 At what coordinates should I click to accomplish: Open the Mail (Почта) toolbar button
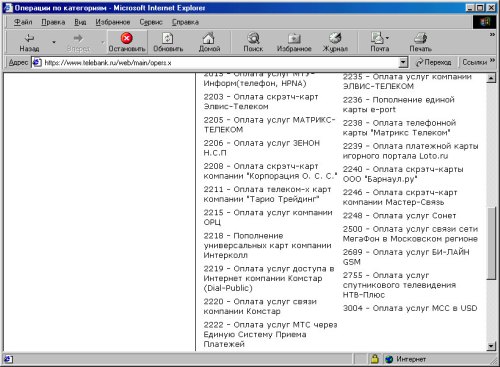[380, 42]
